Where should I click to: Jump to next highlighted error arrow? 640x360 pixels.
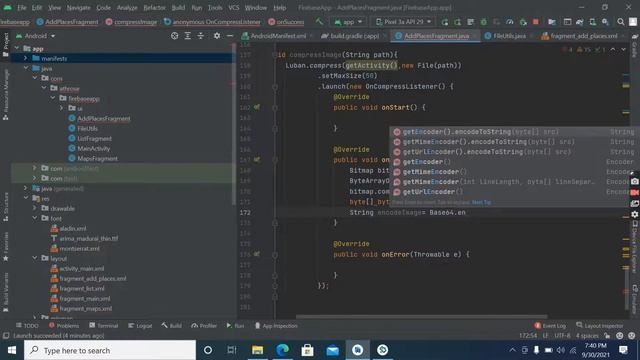(x=623, y=49)
